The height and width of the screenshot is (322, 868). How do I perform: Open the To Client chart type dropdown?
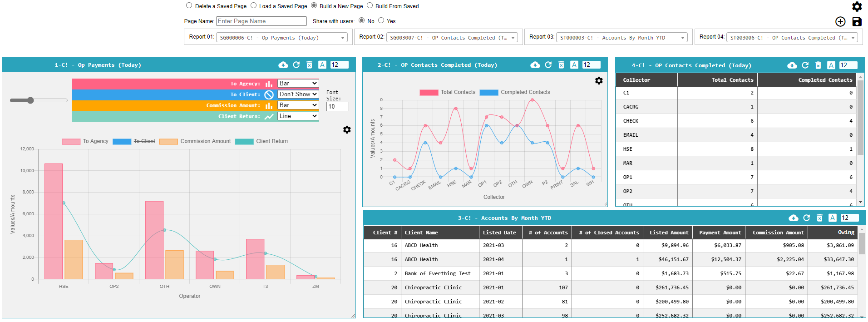298,94
